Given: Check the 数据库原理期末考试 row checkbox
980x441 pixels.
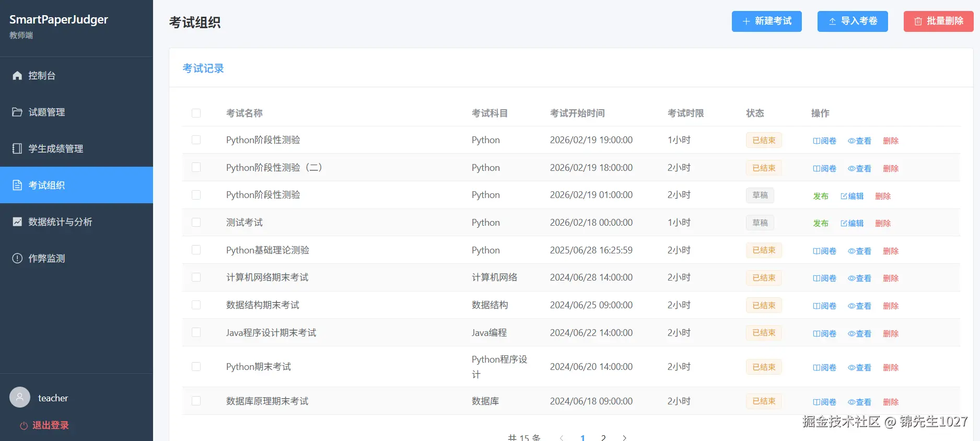Looking at the screenshot, I should 196,401.
